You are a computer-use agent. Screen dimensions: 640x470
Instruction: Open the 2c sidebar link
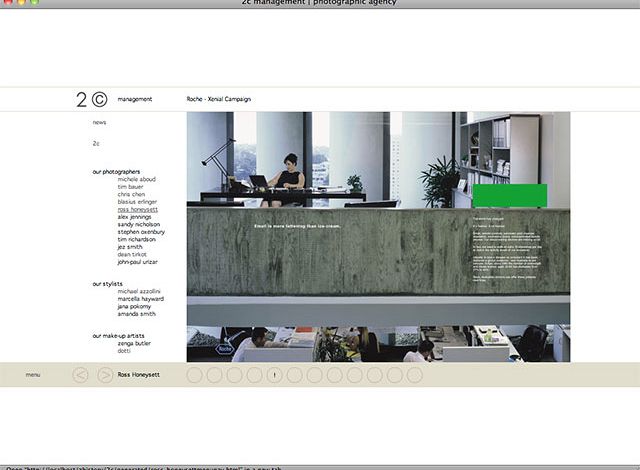pyautogui.click(x=96, y=143)
